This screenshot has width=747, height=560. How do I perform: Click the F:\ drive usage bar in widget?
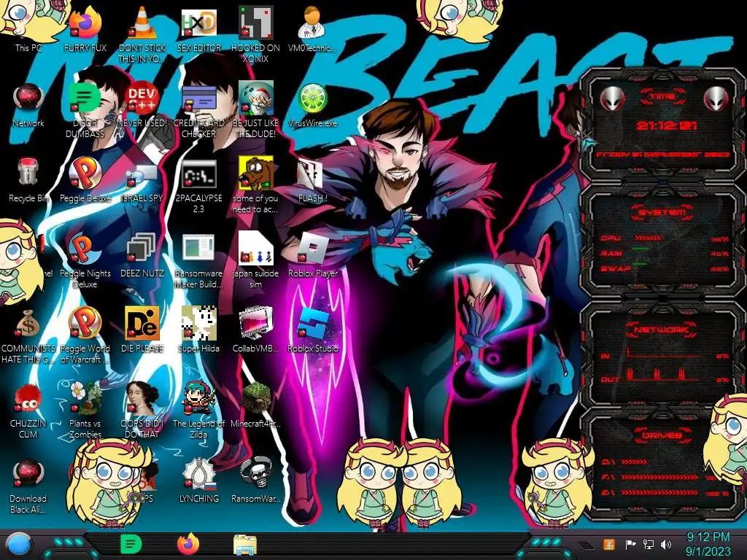[659, 477]
